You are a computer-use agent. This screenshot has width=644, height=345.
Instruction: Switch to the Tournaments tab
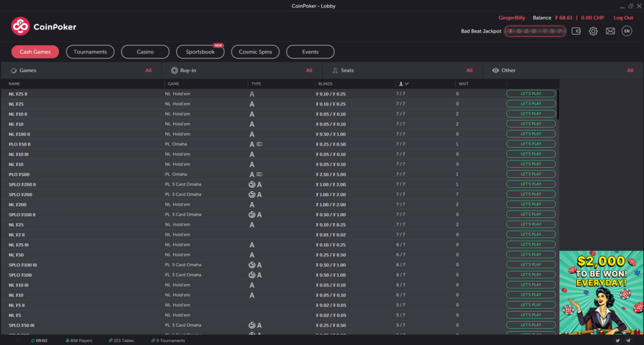tap(91, 52)
